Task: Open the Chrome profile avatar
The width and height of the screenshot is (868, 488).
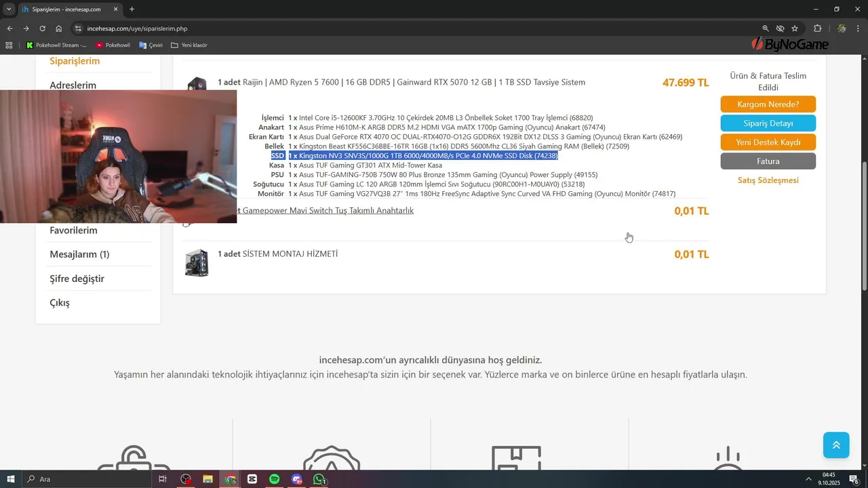Action: (842, 28)
